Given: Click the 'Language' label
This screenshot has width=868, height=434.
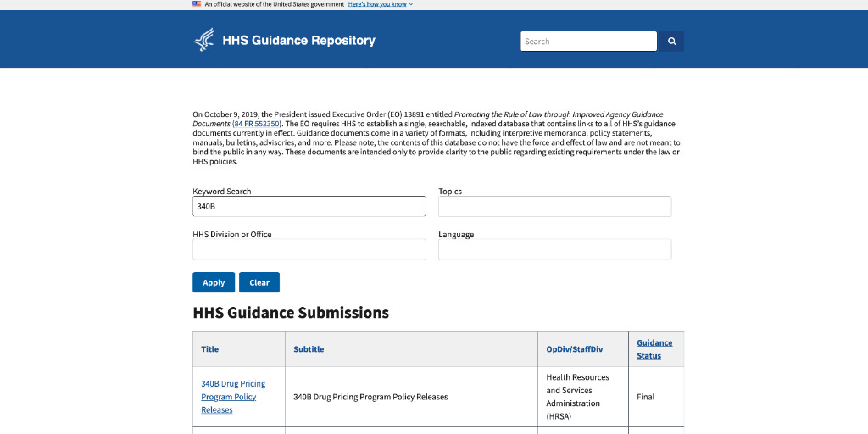Looking at the screenshot, I should point(456,235).
